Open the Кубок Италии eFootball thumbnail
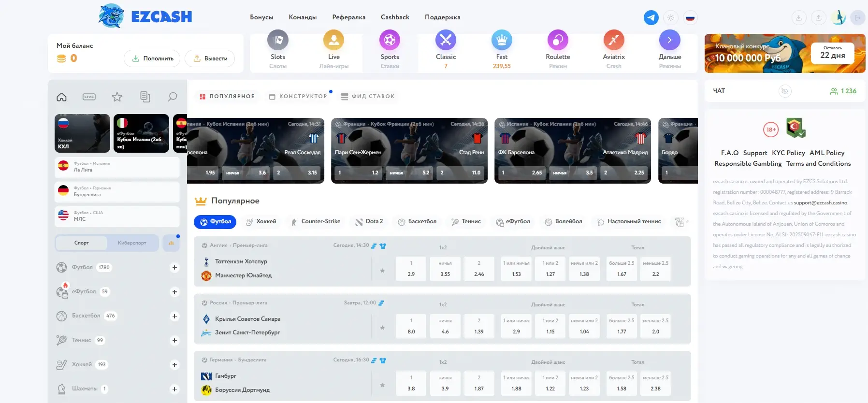The image size is (868, 403). (141, 133)
